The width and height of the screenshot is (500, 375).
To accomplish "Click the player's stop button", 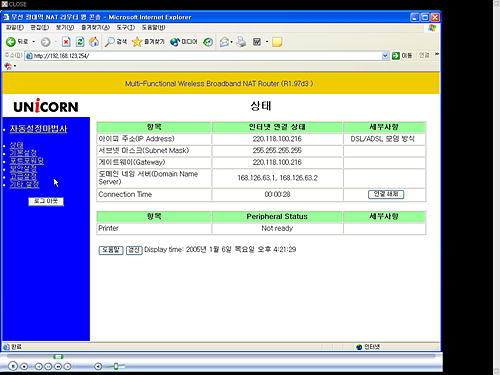I will [24, 366].
